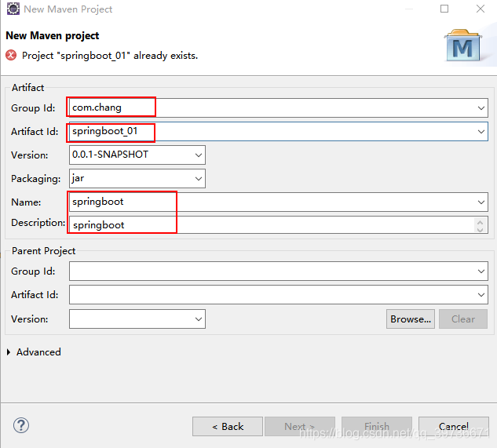
Task: Click the Next button
Action: pos(299,427)
